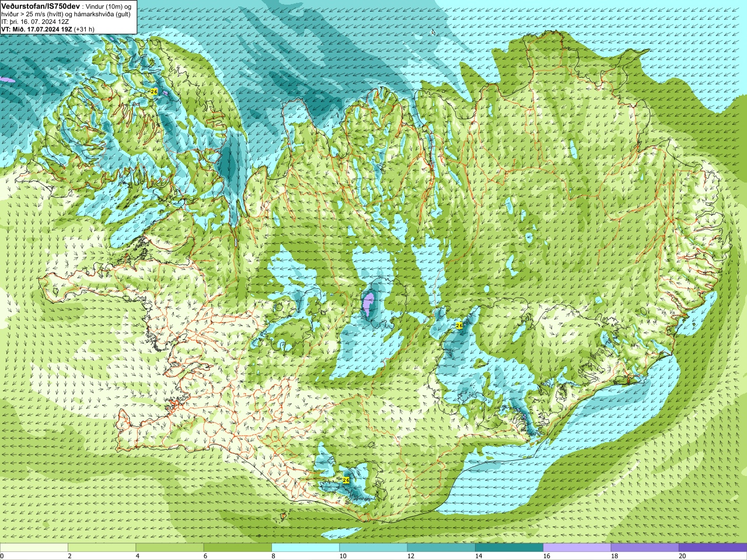
Task: Click the "14" label on the wind scale
Action: pyautogui.click(x=479, y=556)
